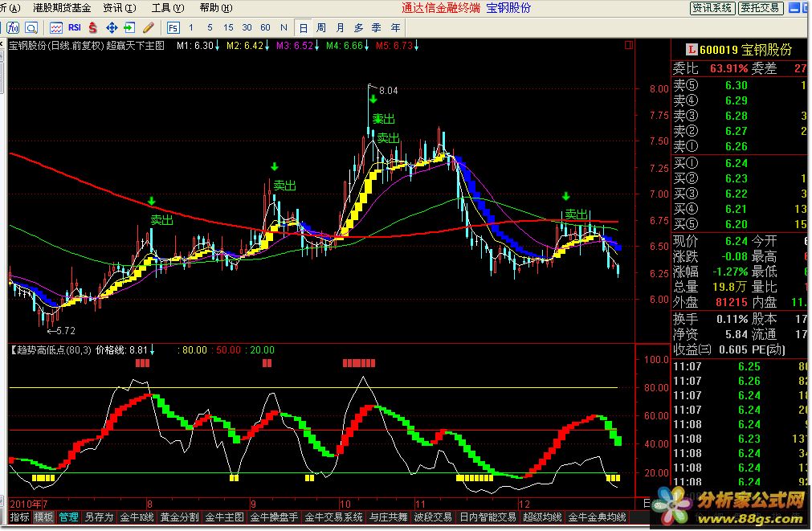Image resolution: width=812 pixels, height=531 pixels.
Task: Switch to 1-minute period
Action: click(x=191, y=27)
